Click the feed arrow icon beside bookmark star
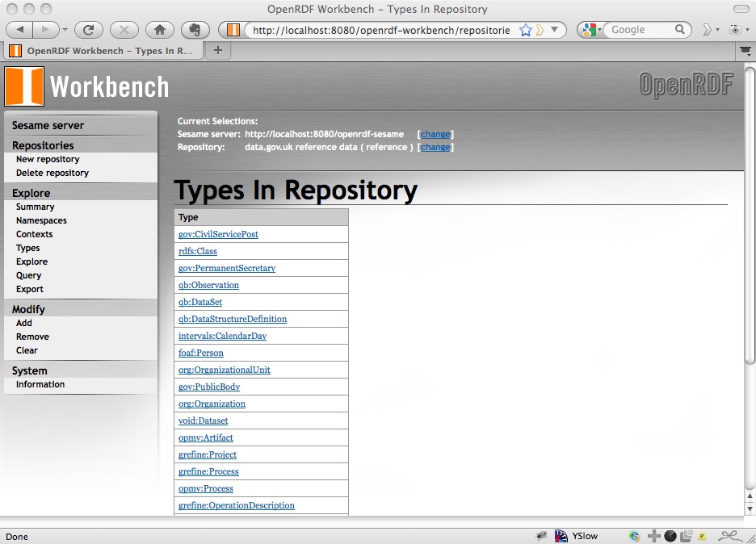 pyautogui.click(x=540, y=31)
